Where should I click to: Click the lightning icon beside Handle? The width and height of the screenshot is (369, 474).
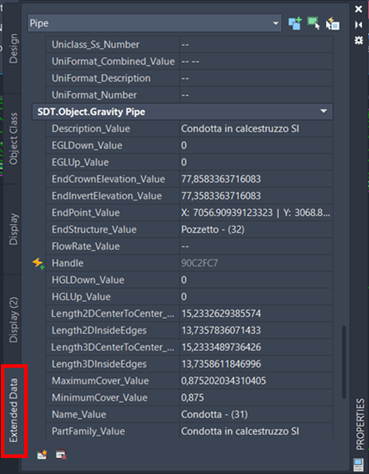pos(38,263)
